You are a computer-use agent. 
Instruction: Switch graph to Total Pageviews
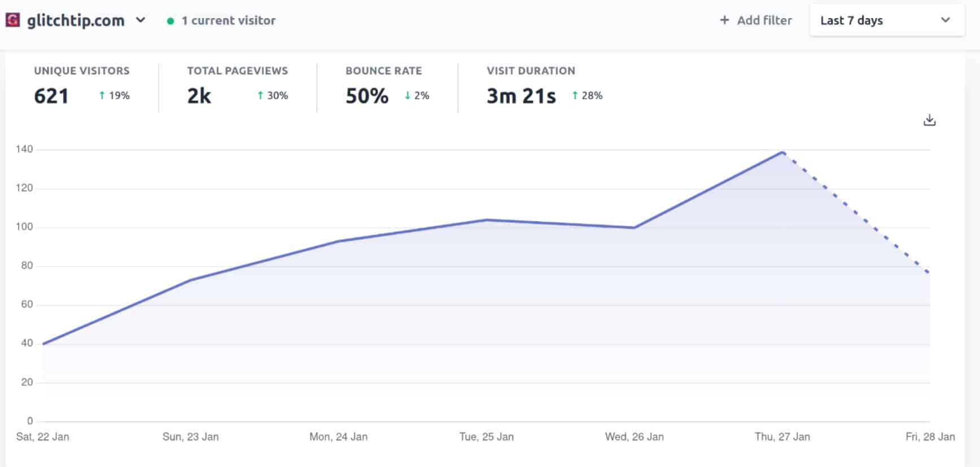coord(237,71)
